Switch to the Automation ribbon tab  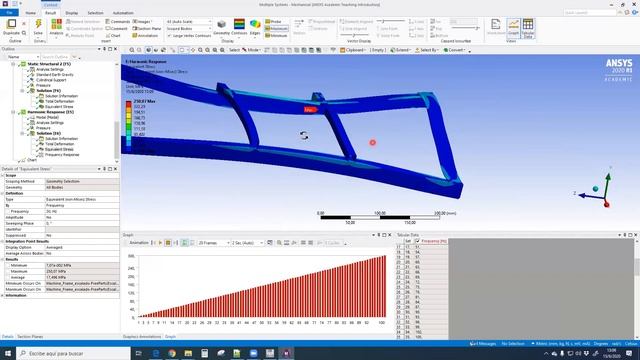point(123,13)
